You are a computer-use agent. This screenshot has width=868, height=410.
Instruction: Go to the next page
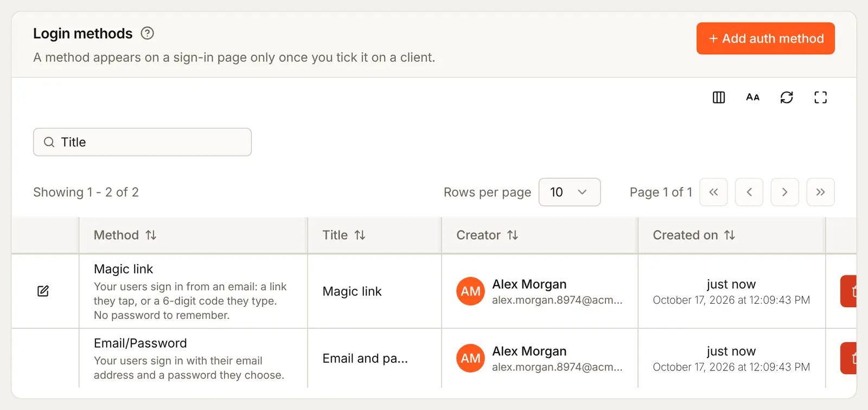point(784,192)
